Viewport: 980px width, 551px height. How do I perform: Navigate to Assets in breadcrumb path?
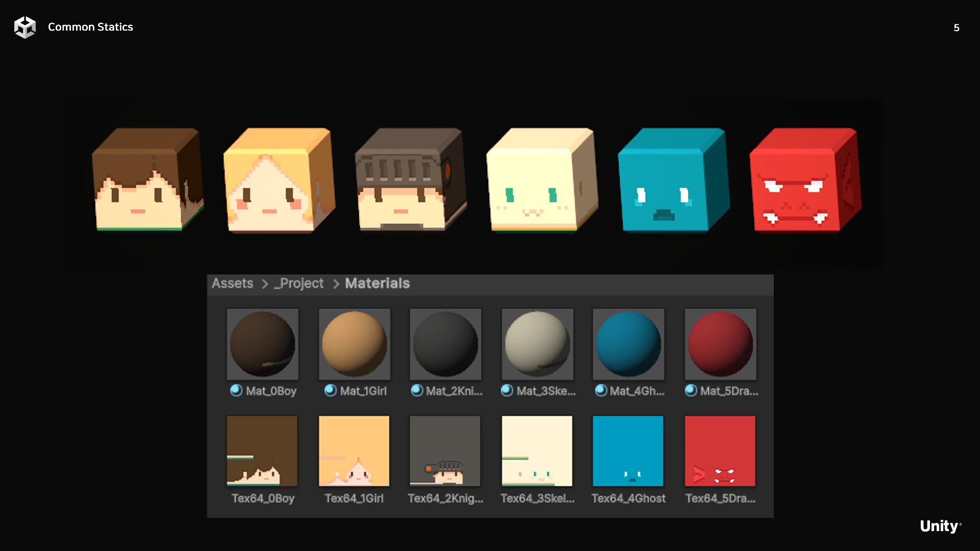point(232,284)
